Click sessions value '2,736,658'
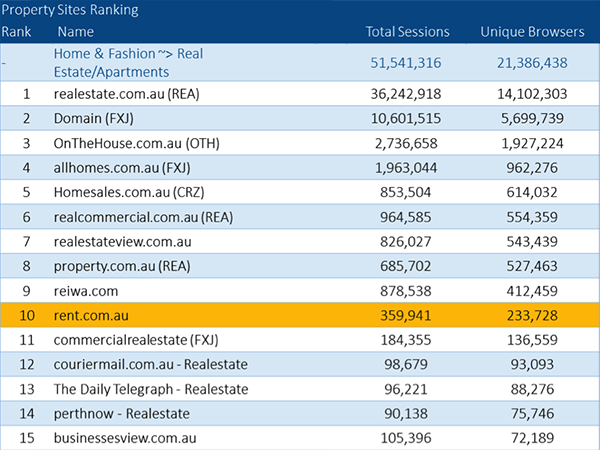The width and height of the screenshot is (600, 450). pos(406,143)
